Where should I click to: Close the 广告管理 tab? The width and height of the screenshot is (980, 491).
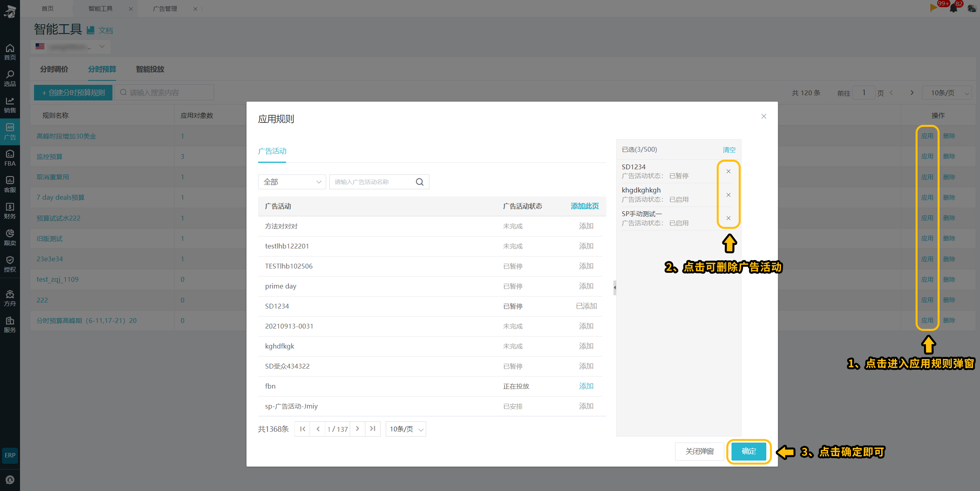coord(195,9)
